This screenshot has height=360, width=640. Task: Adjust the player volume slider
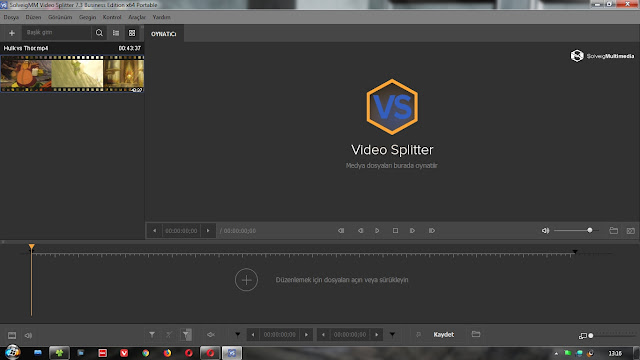[x=576, y=231]
